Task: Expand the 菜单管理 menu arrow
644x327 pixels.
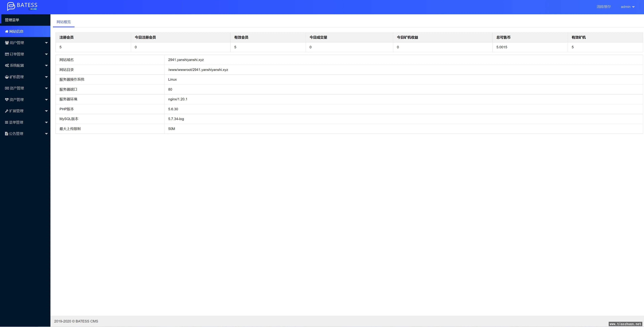Action: [46, 122]
